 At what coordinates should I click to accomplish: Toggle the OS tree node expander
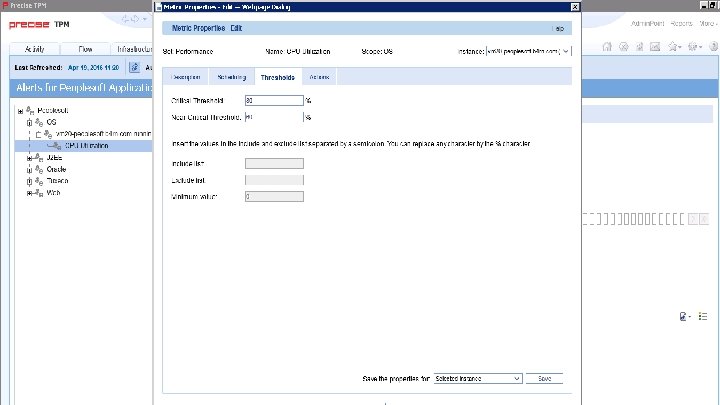29,123
